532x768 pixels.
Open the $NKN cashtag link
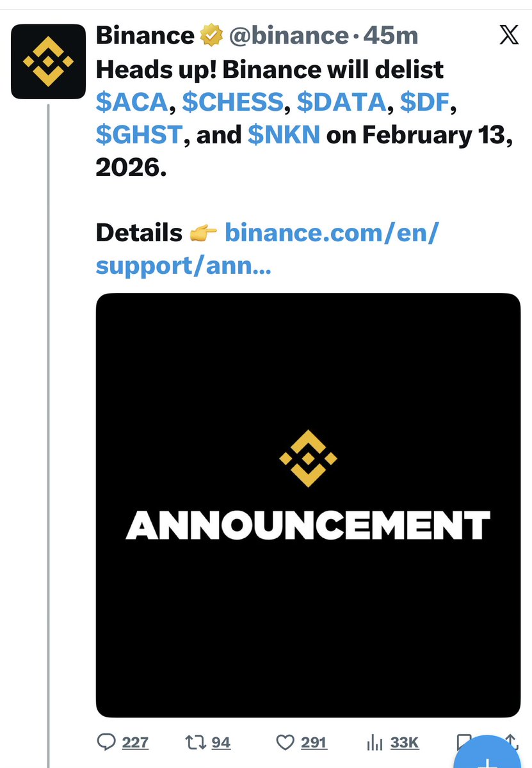[284, 135]
